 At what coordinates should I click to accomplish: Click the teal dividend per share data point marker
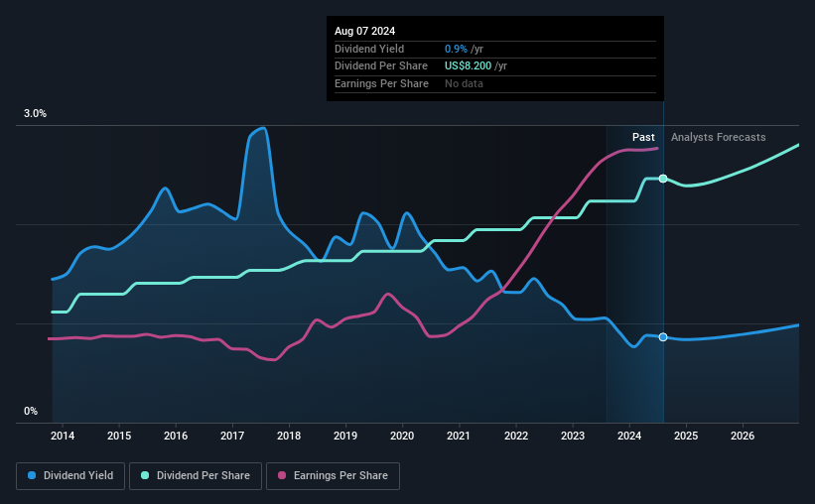pos(663,179)
